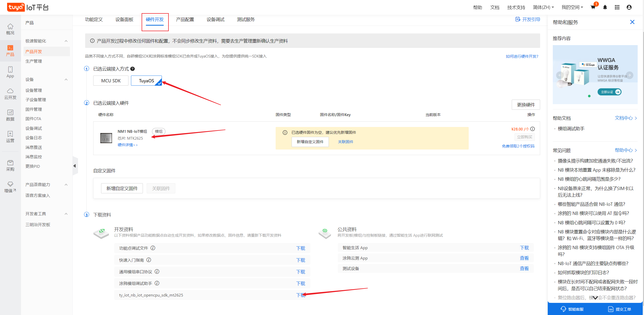Open the 云开发 cloud sidebar icon
Viewport: 644px width, 315px height.
point(10,94)
